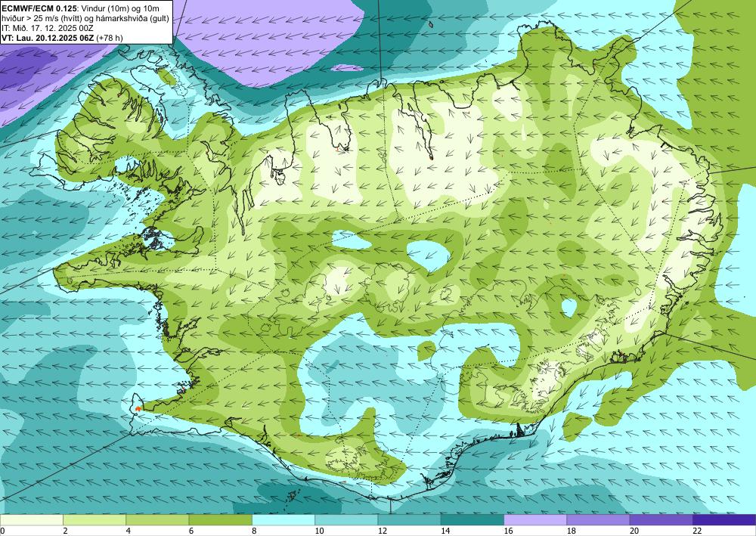This screenshot has height=536, width=756.
Task: Click the scale tick label "6"
Action: tap(191, 531)
